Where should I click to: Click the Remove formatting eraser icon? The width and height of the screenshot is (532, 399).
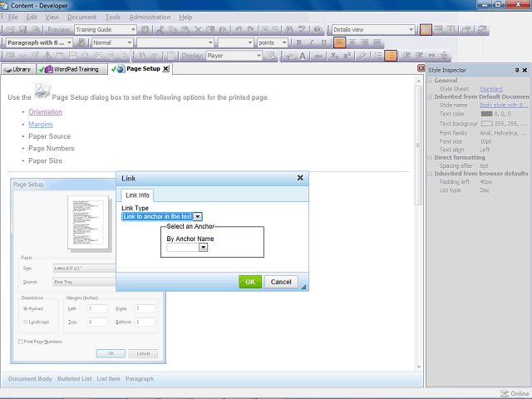coord(362,56)
